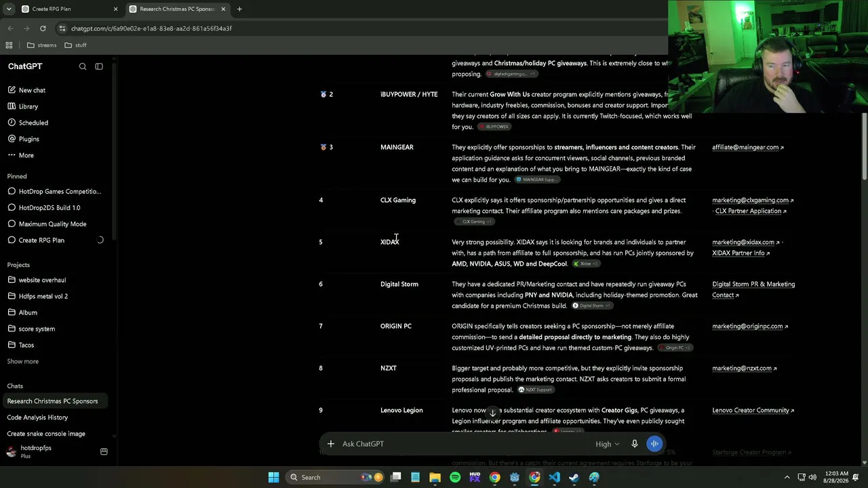Image resolution: width=868 pixels, height=488 pixels.
Task: Collapse the Chats section header
Action: tap(15, 386)
